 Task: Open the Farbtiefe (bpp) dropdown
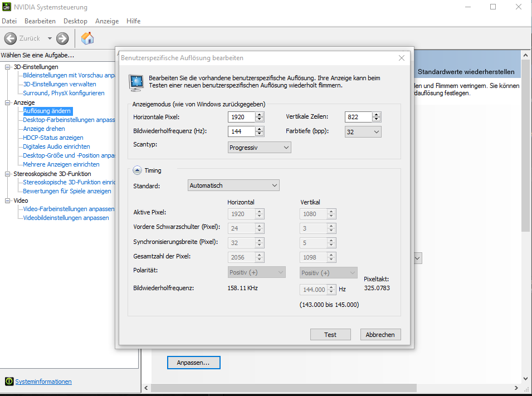pos(363,132)
